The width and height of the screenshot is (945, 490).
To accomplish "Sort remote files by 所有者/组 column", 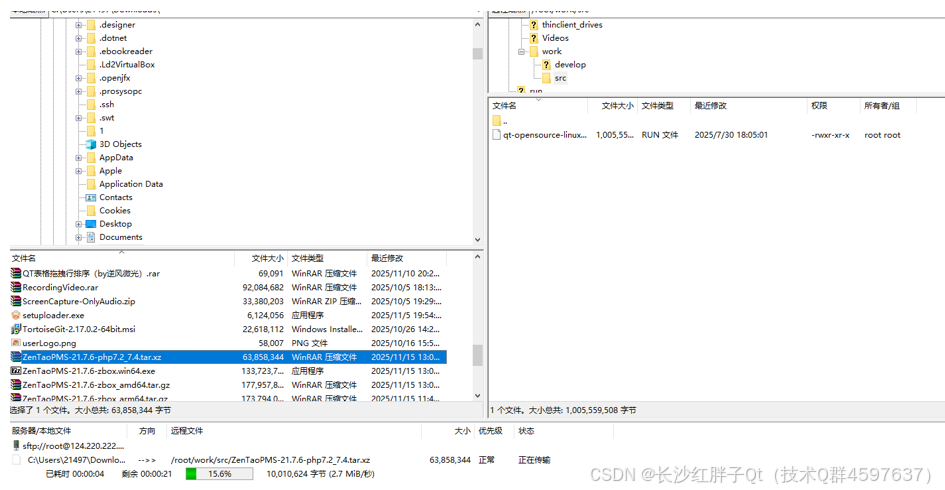I will 888,106.
